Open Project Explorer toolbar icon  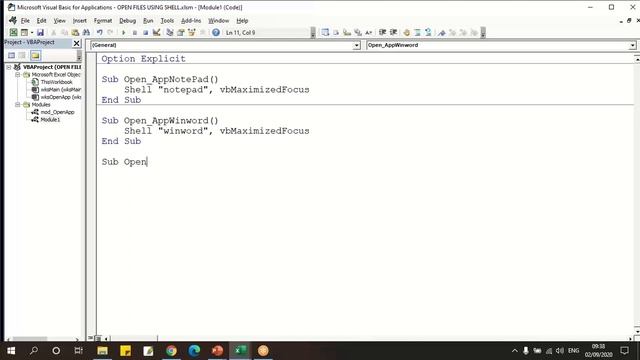pyautogui.click(x=169, y=32)
